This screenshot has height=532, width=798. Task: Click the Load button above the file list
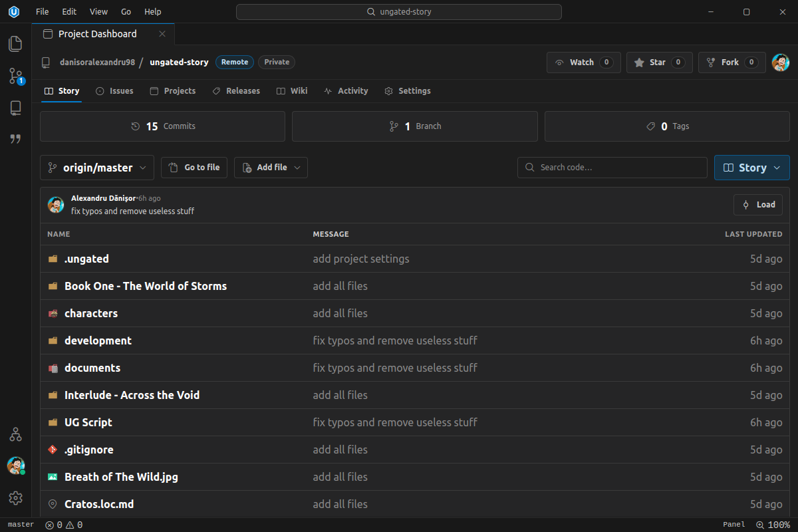[x=757, y=204]
